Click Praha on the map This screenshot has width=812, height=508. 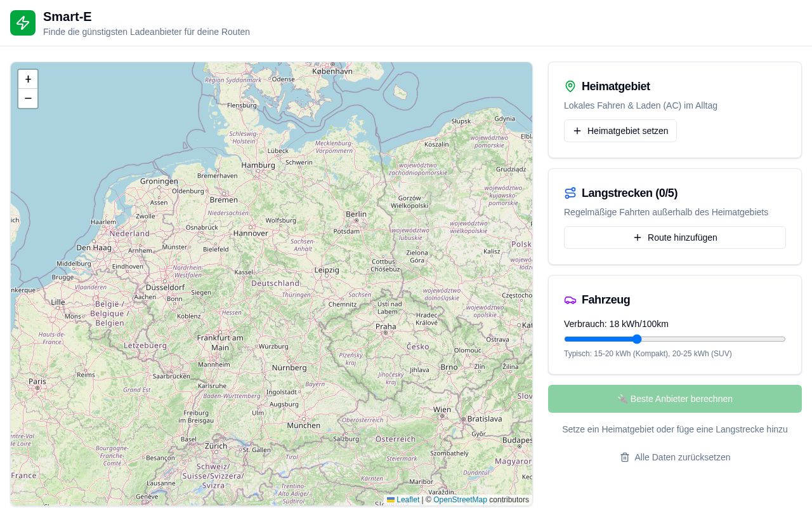[x=385, y=327]
